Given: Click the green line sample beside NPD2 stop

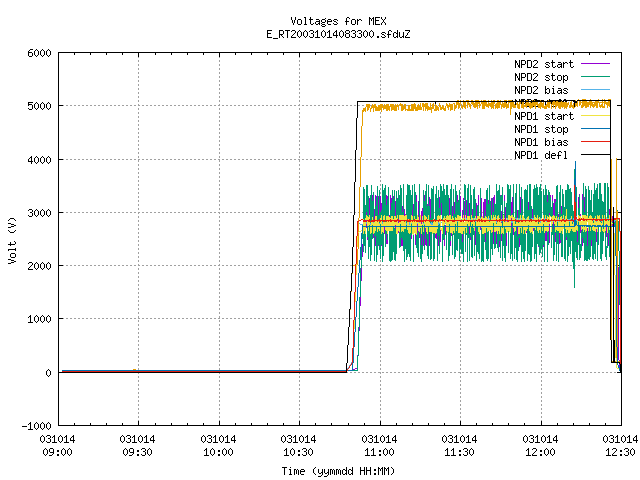Looking at the screenshot, I should tap(596, 76).
